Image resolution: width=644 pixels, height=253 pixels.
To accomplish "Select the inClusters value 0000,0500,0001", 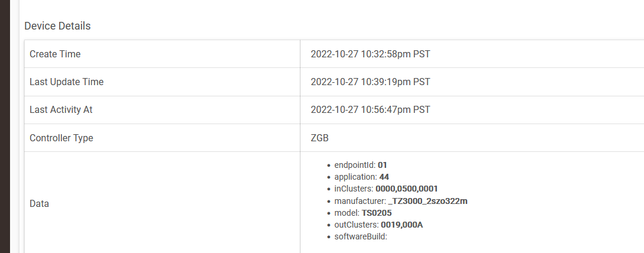I will pos(407,189).
